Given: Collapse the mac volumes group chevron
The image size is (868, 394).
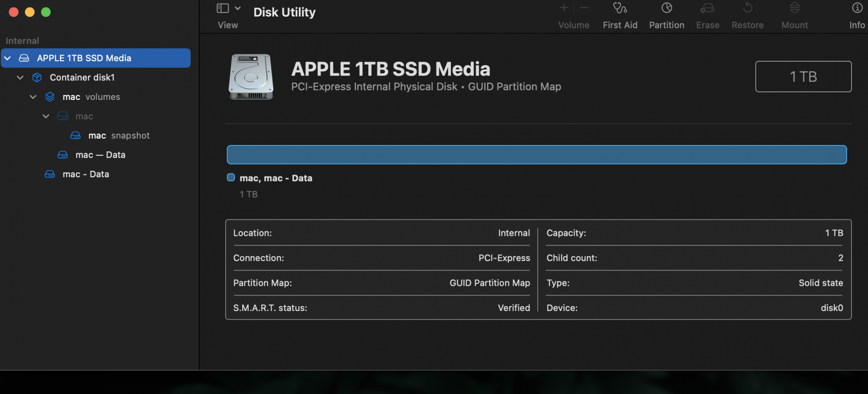Looking at the screenshot, I should [x=33, y=97].
